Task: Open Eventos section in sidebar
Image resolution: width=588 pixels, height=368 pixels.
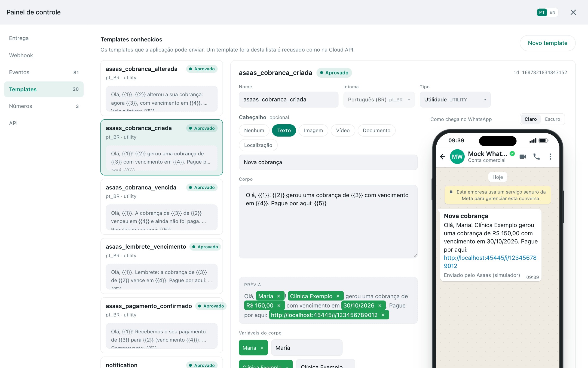Action: [44, 72]
